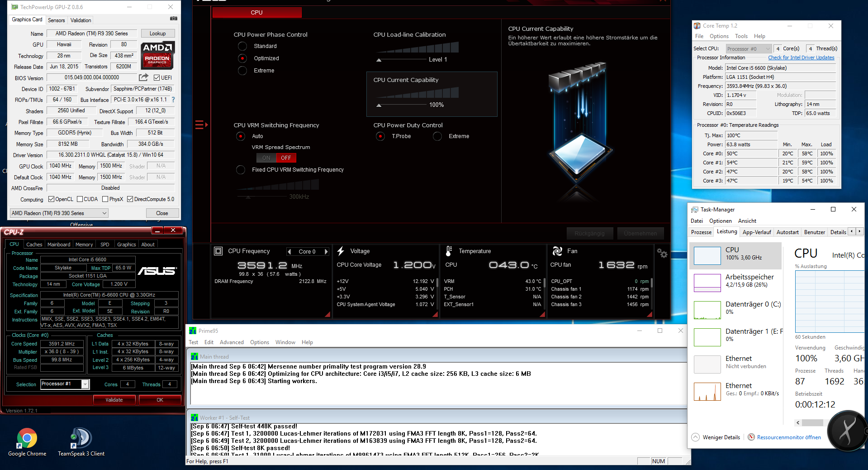The image size is (868, 470).
Task: Click the Rückgängig button
Action: [589, 233]
